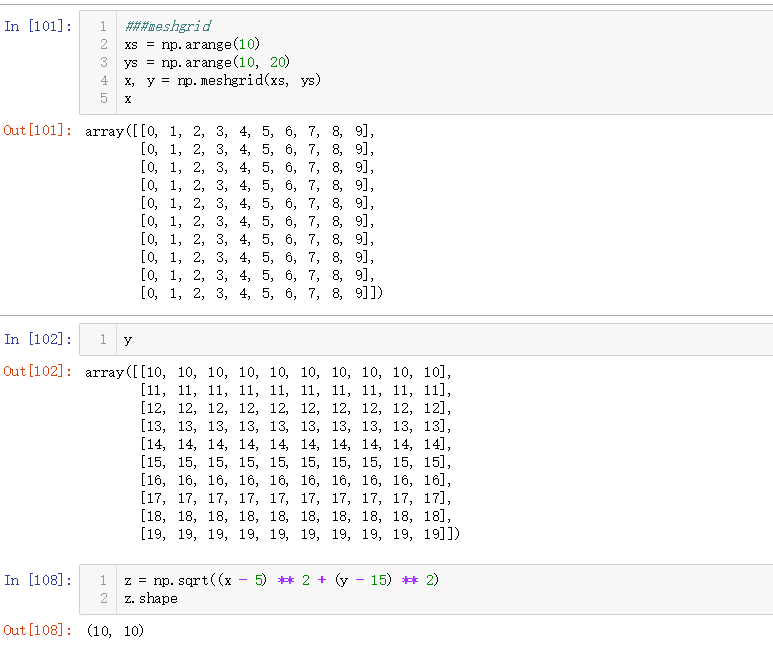Select the In [102] cell prompt
Viewport: 773px width, 649px height.
[x=38, y=339]
